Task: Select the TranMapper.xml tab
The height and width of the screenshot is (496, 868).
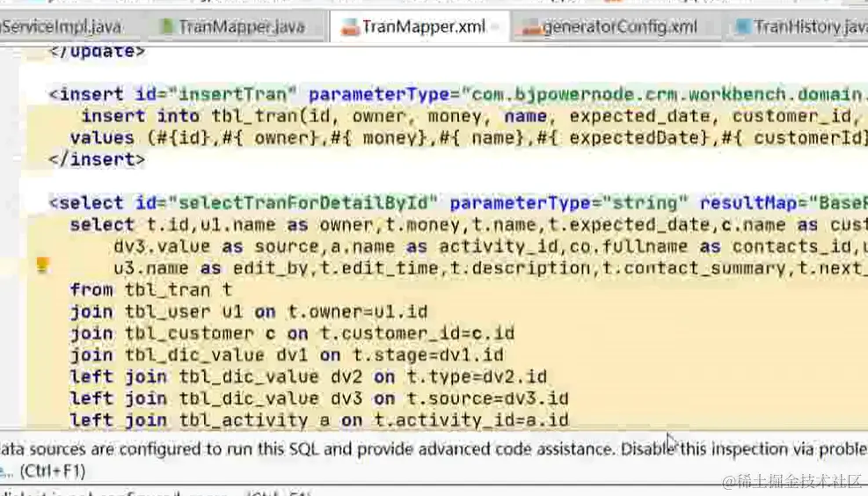Action: coord(419,26)
